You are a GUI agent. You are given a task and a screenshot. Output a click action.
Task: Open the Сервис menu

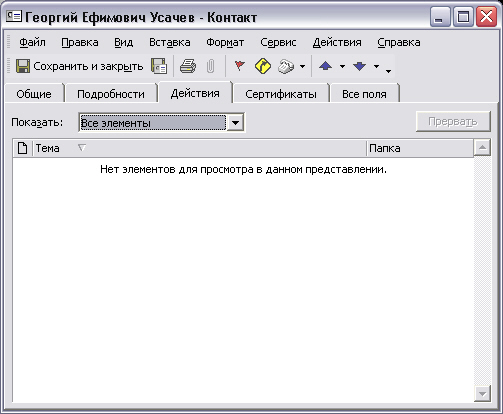pos(278,42)
